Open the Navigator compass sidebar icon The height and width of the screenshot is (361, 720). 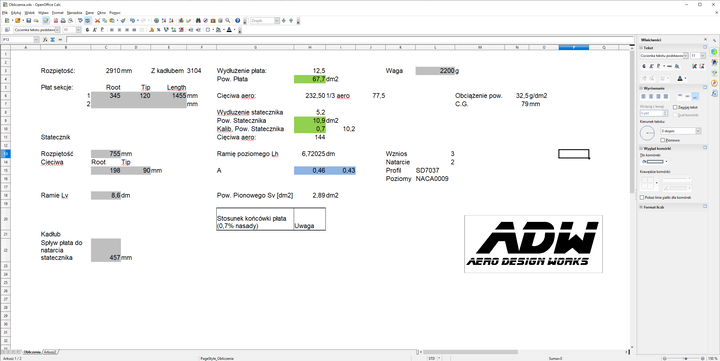tap(714, 83)
